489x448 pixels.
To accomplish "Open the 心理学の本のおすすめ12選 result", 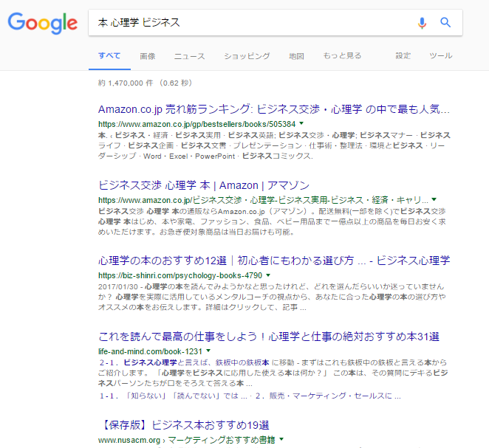I will pyautogui.click(x=274, y=261).
